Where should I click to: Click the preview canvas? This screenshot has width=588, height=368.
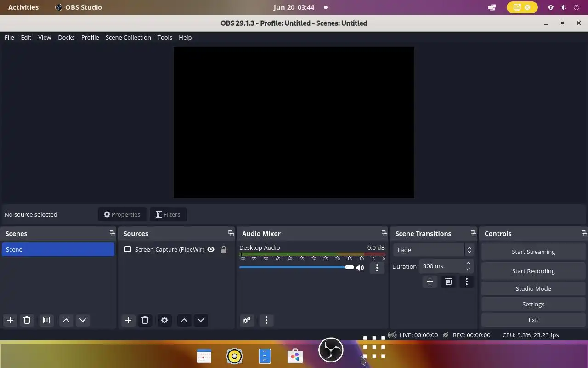tap(294, 122)
